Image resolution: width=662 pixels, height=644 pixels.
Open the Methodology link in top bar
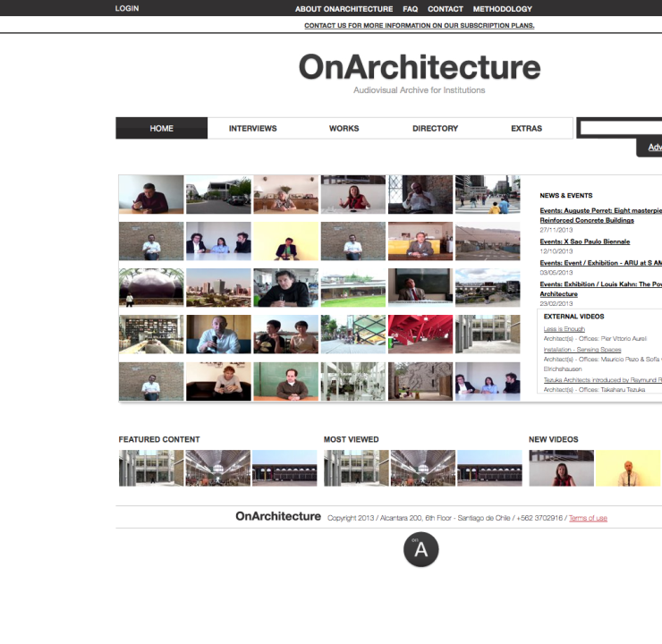click(x=503, y=9)
